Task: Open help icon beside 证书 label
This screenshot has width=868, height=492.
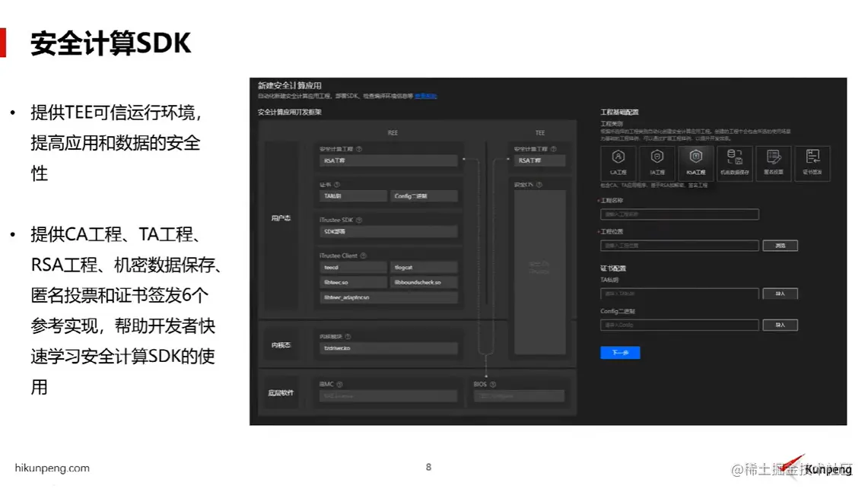Action: pos(336,184)
